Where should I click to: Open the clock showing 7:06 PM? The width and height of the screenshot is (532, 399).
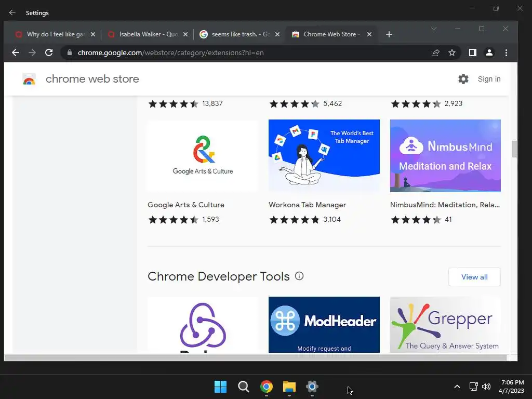click(512, 387)
